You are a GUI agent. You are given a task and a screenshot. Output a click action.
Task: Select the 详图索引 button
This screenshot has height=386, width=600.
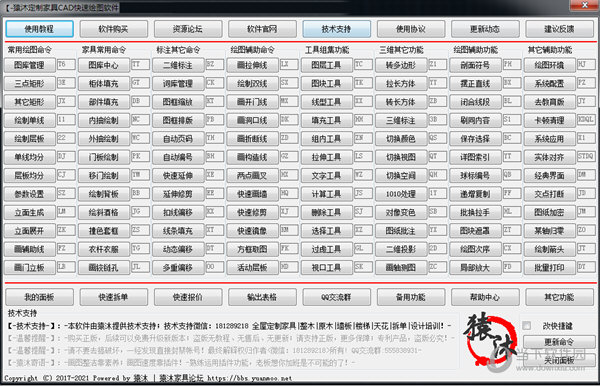point(475,157)
